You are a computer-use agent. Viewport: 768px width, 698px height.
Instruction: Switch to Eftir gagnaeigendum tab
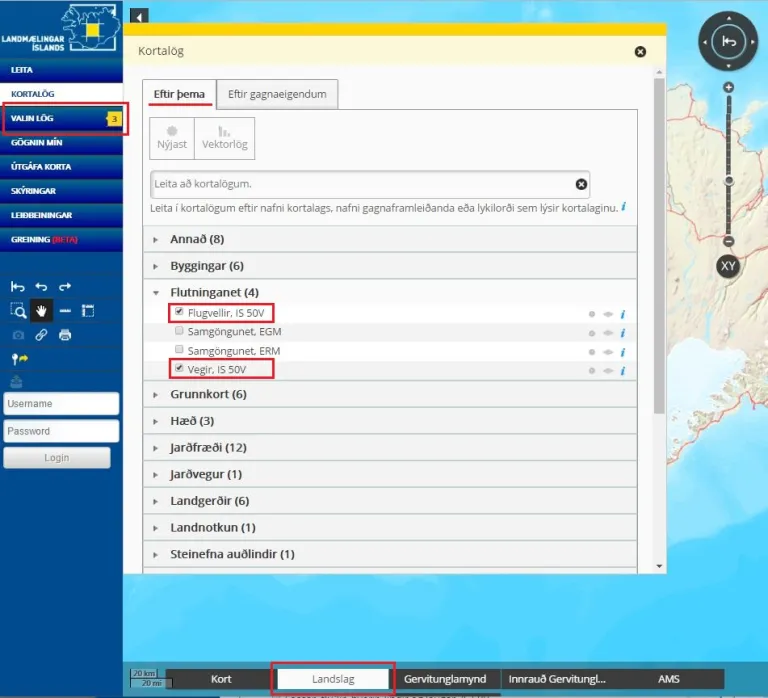[x=277, y=94]
